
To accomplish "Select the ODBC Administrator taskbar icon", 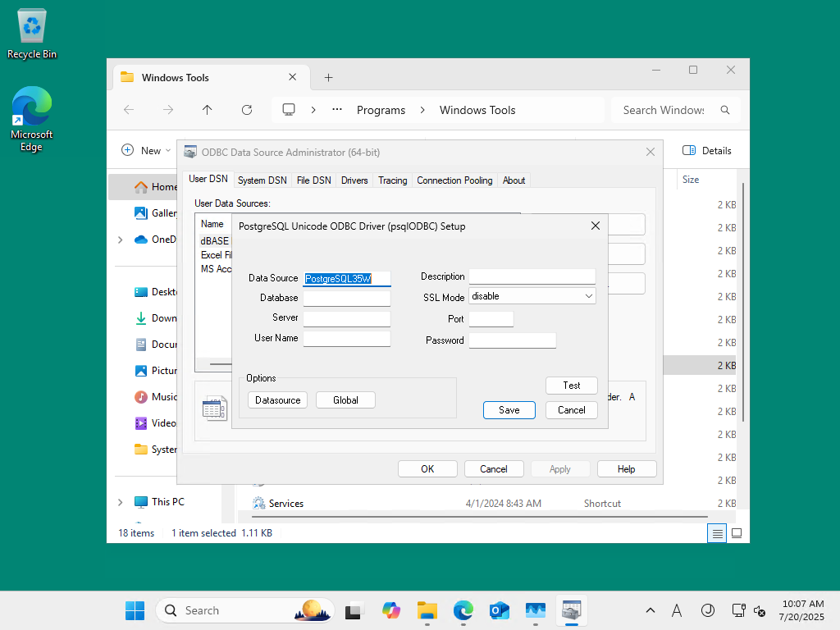I will 572,610.
